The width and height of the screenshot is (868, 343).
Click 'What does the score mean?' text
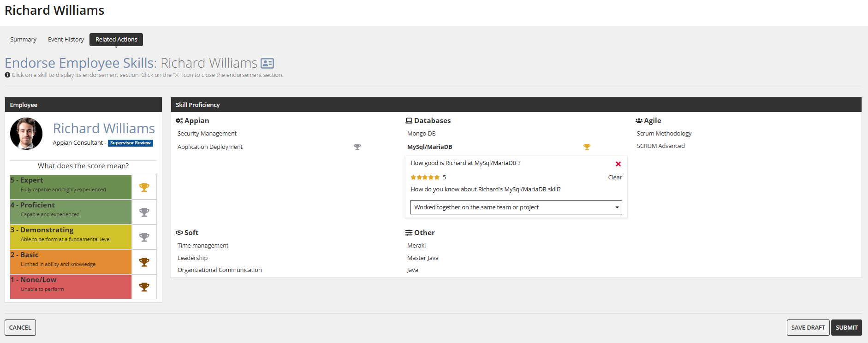tap(83, 166)
